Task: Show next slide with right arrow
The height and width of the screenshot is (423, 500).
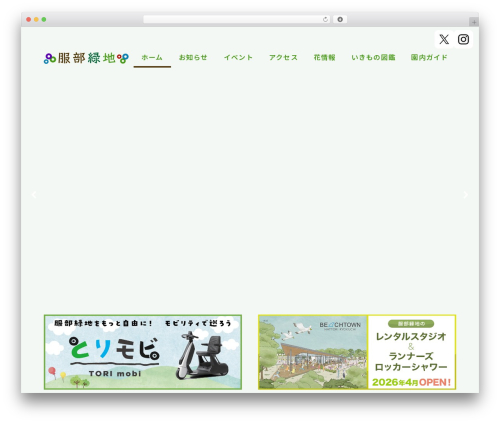Action: click(x=466, y=195)
